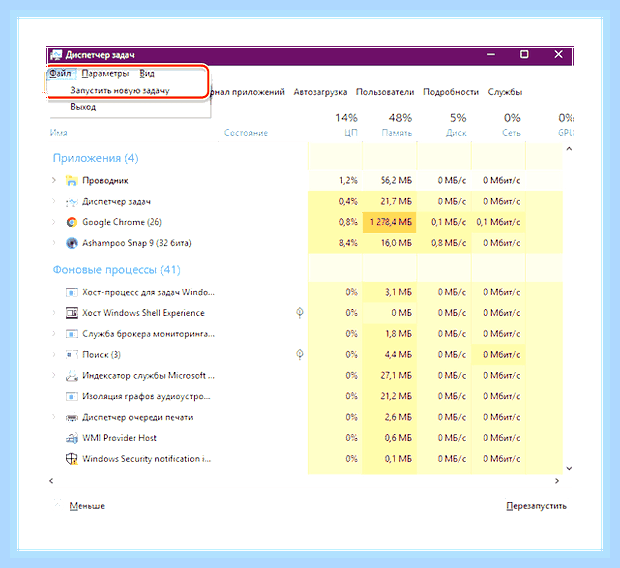Open the Журнал приложений tab
This screenshot has height=568, width=620.
(248, 92)
